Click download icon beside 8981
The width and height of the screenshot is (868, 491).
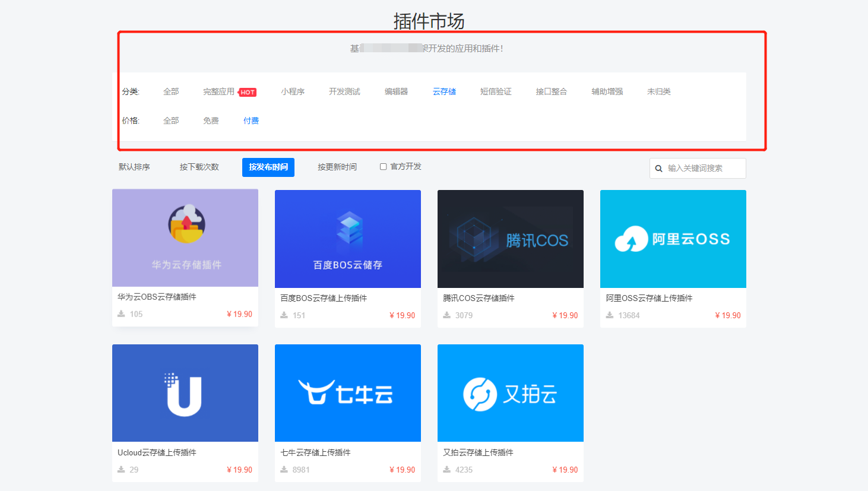pos(284,470)
